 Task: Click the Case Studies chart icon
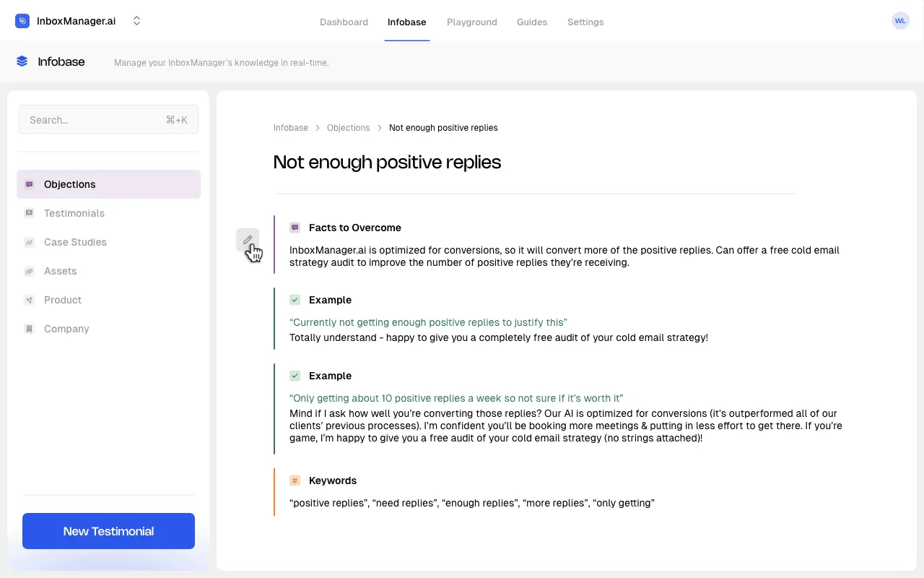pyautogui.click(x=29, y=242)
